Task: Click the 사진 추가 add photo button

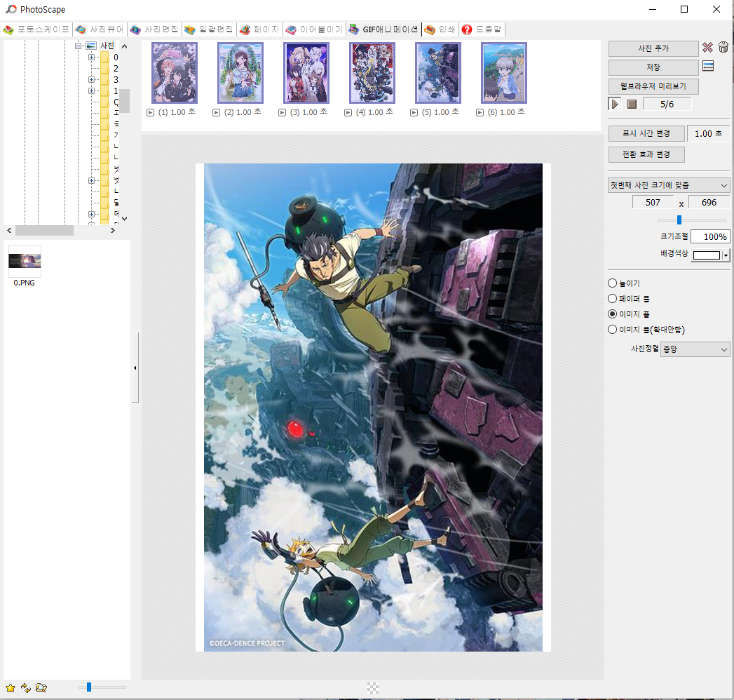Action: 653,48
